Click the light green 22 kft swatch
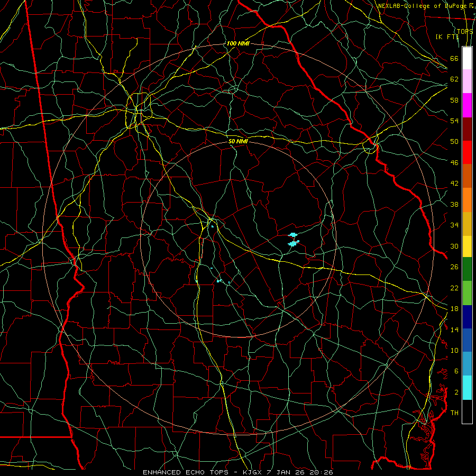The width and height of the screenshot is (476, 476). click(x=467, y=293)
